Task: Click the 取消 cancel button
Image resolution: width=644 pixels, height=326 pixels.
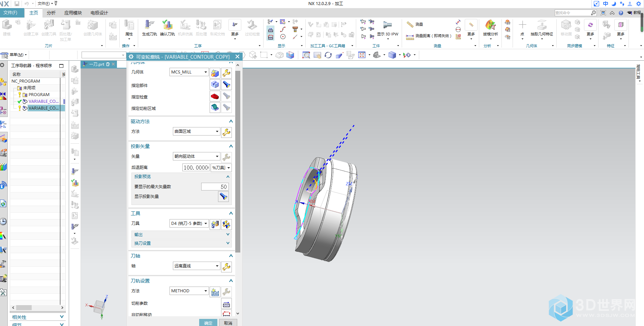Action: 228,323
